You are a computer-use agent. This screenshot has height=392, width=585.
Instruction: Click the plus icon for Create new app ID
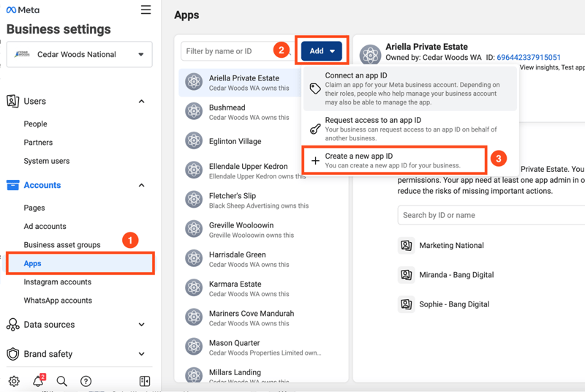click(x=315, y=161)
